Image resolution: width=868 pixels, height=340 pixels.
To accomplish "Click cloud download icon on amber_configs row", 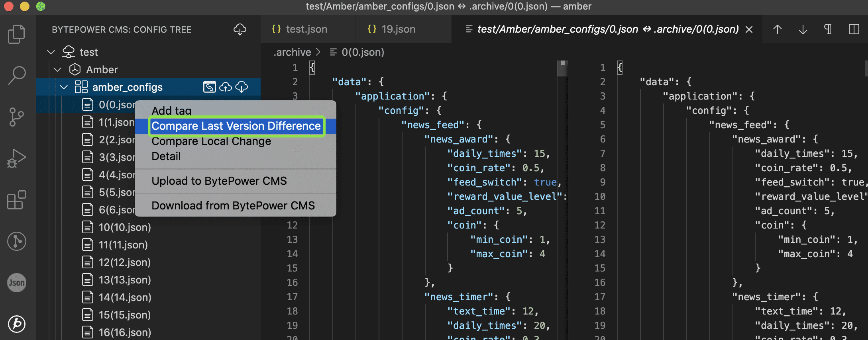I will (242, 87).
